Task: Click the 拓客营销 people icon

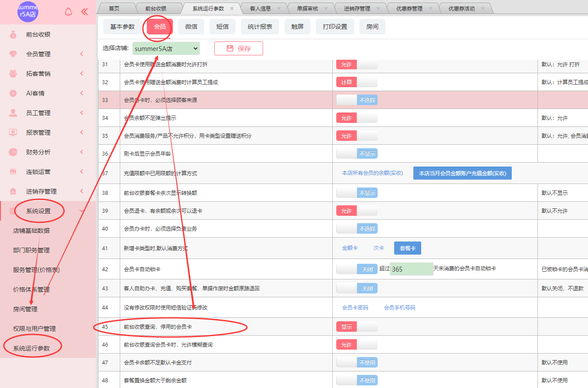Action: [13, 74]
